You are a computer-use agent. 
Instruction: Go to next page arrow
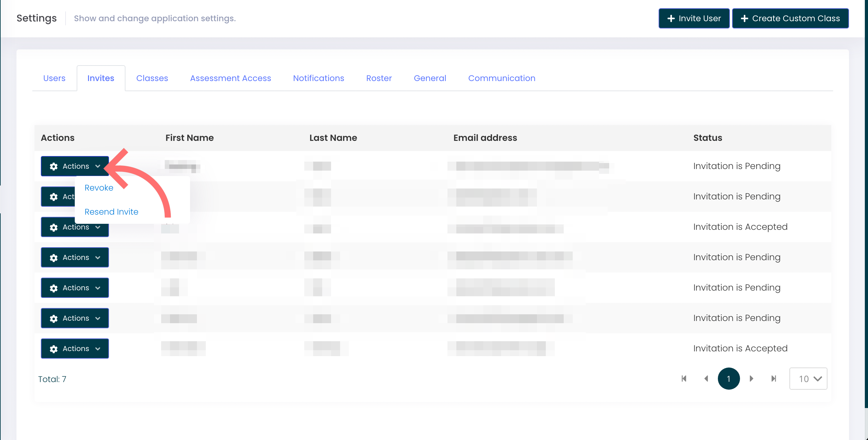[x=751, y=378]
